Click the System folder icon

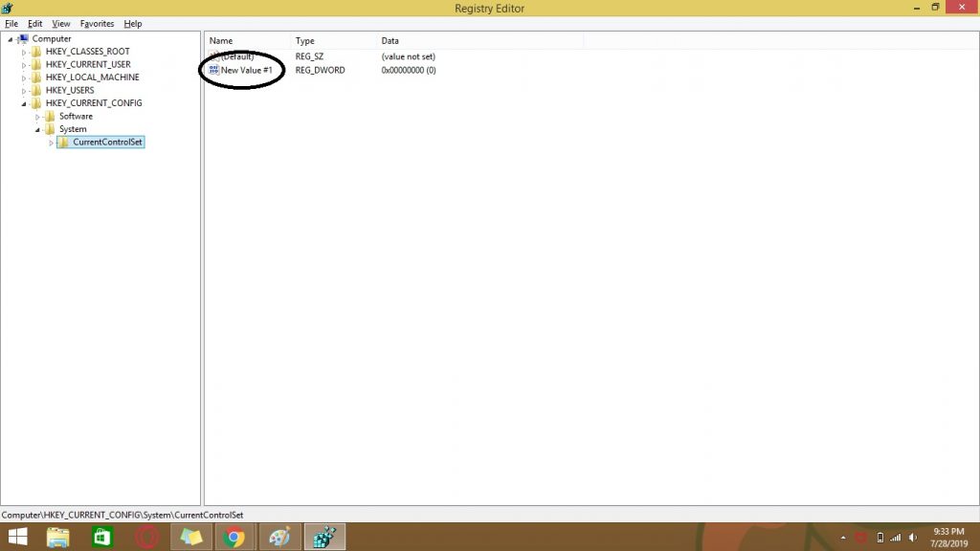50,129
